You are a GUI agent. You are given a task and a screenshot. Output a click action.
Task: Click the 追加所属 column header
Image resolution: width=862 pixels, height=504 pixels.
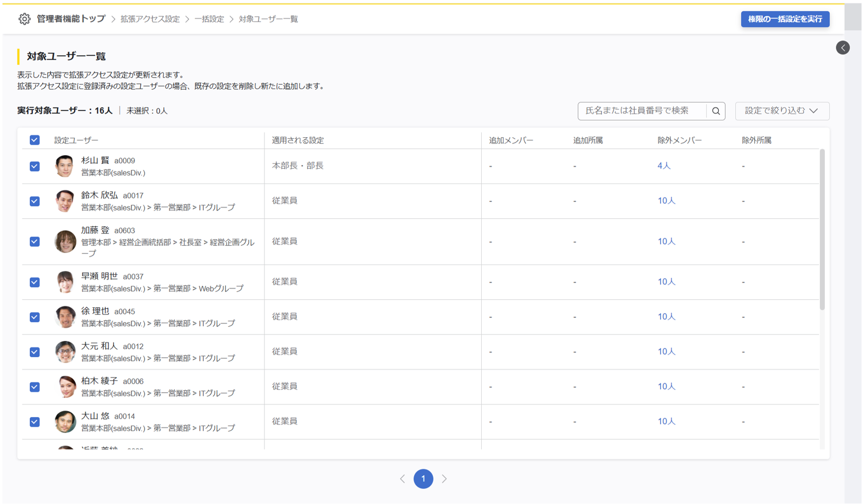point(588,140)
